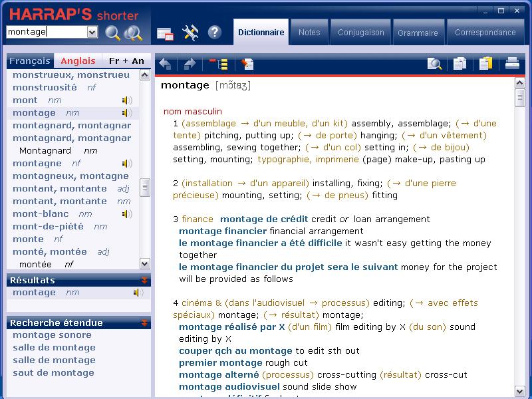Click the double magnifier extended search icon
This screenshot has width=532, height=399.
[x=133, y=33]
